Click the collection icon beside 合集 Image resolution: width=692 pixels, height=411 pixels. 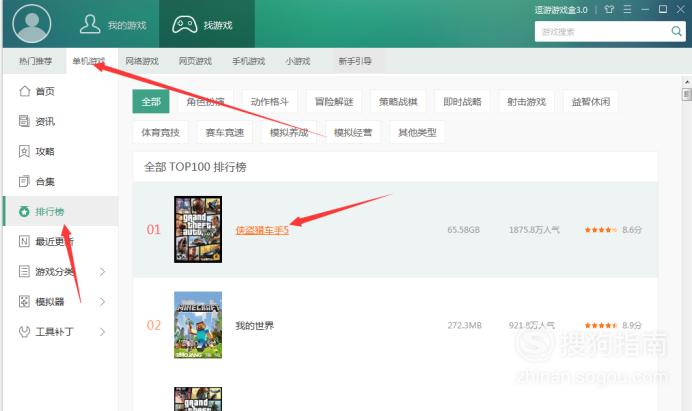24,181
